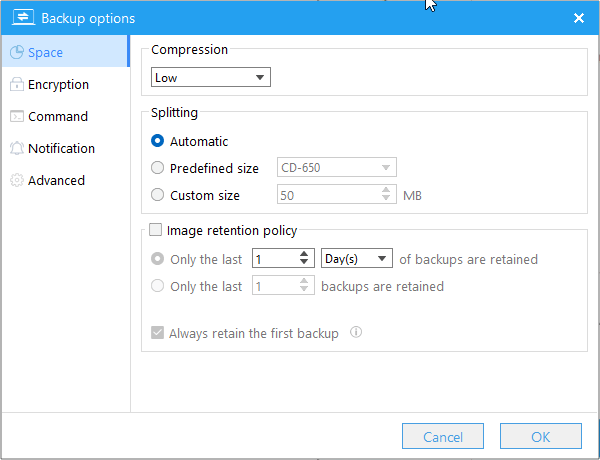Screen dimensions: 600x460
Task: Select the Automatic splitting option
Action: point(157,142)
